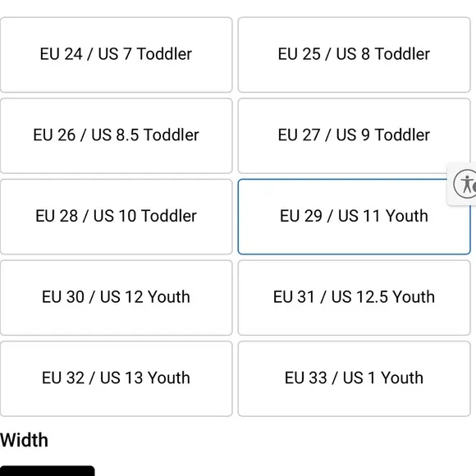Click the black width option button
Screen dimensions: 476x476
pyautogui.click(x=47, y=471)
